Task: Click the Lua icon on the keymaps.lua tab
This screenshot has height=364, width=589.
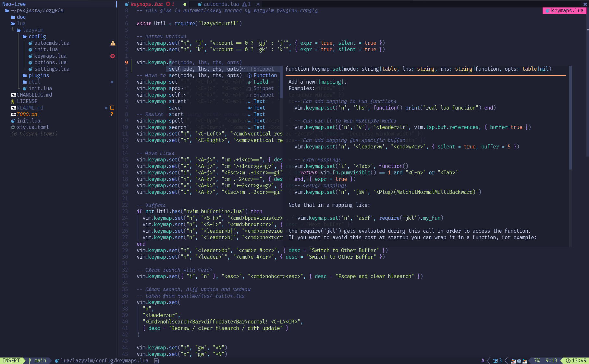Action: coord(127,4)
